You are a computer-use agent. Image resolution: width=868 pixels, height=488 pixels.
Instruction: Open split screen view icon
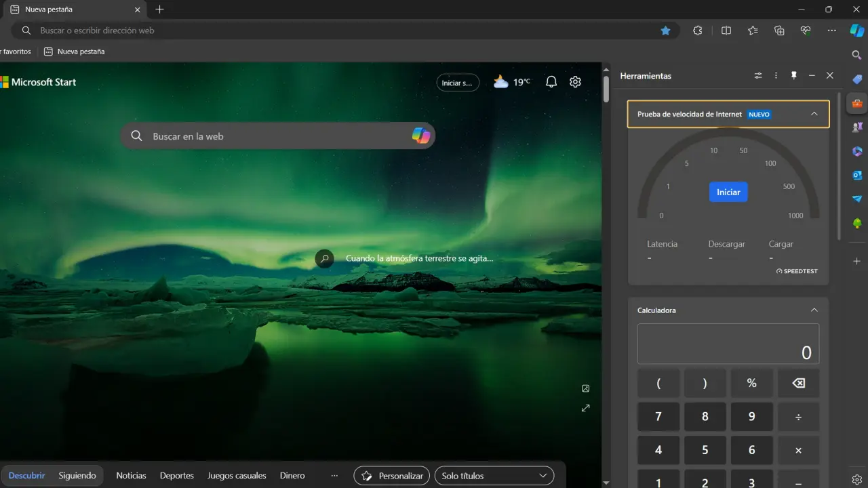726,30
